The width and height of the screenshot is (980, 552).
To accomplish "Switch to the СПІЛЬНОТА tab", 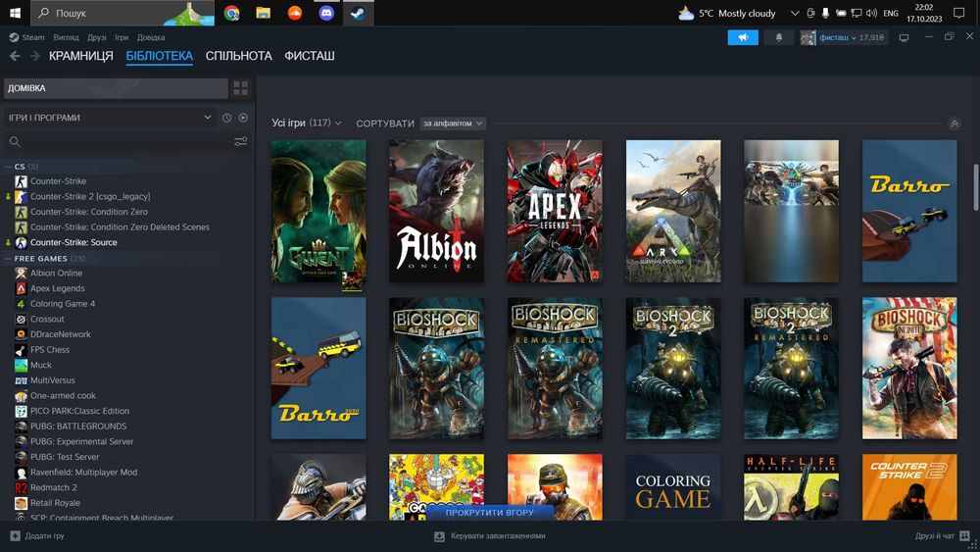I will tap(239, 56).
